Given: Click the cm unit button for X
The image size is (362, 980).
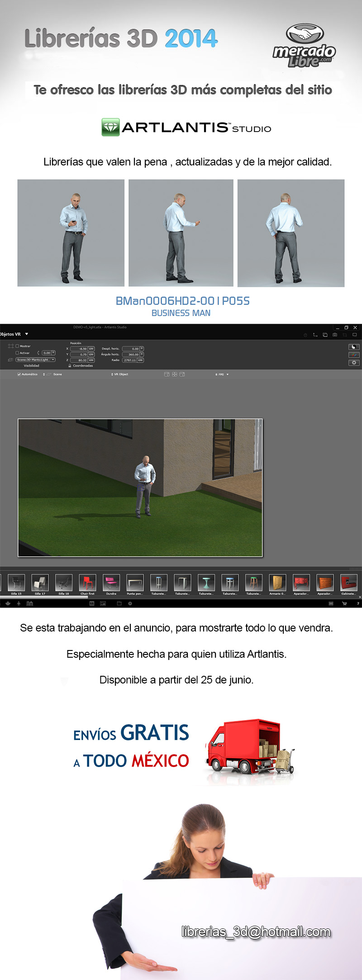Looking at the screenshot, I should 91,349.
